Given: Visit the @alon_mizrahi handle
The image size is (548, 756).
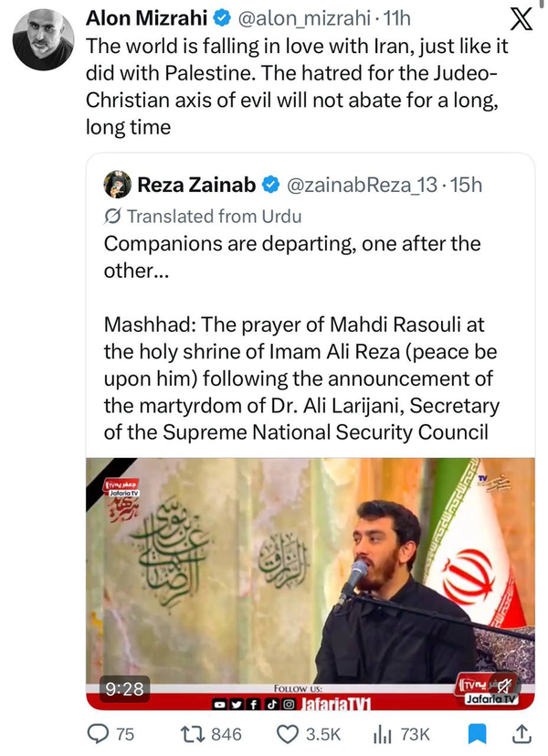Looking at the screenshot, I should pos(299,18).
